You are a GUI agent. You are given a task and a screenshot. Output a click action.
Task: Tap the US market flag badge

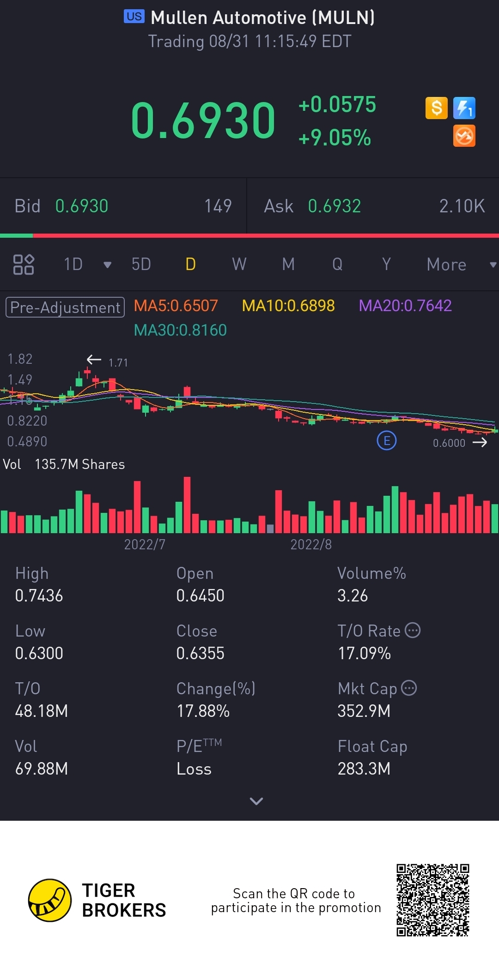tap(134, 17)
